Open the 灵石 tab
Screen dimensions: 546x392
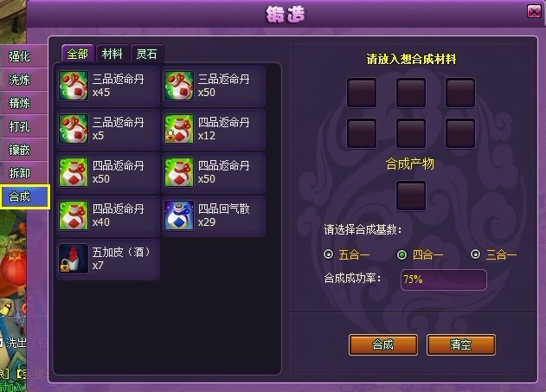tap(146, 54)
